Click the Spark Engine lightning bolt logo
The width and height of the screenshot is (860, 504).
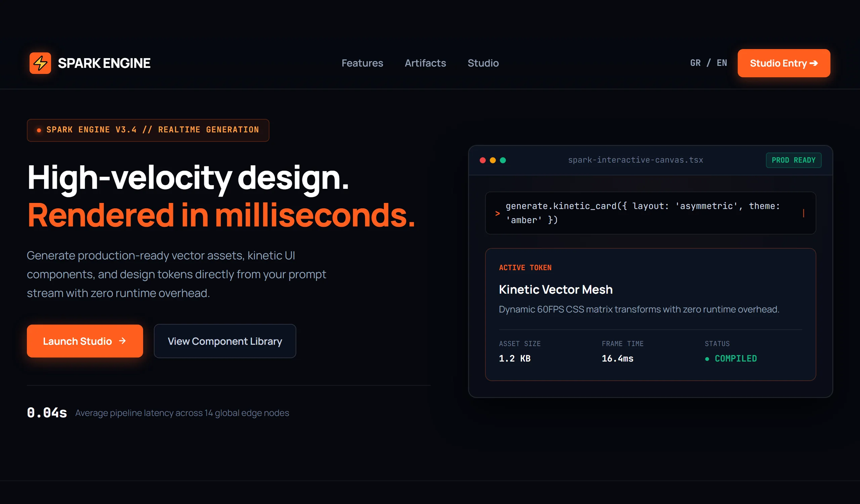click(40, 63)
